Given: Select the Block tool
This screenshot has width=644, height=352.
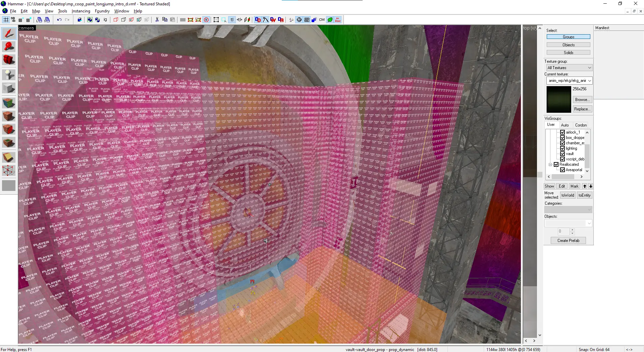Looking at the screenshot, I should pyautogui.click(x=9, y=88).
